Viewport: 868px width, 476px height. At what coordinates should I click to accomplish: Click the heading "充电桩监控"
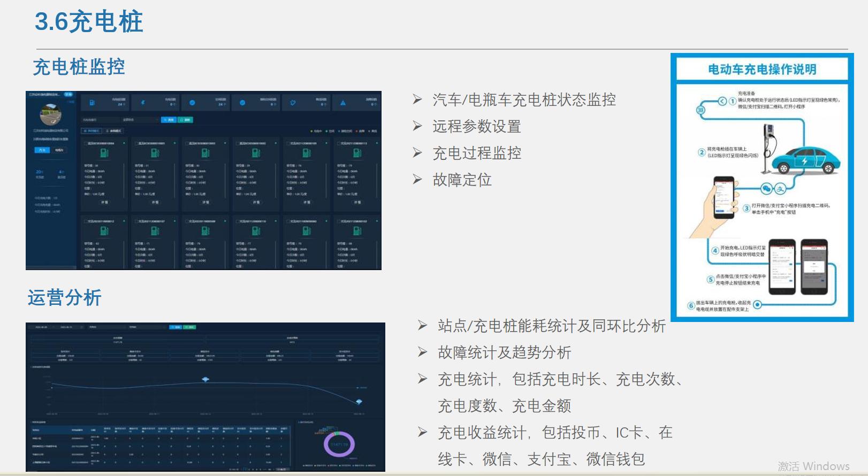(x=79, y=67)
